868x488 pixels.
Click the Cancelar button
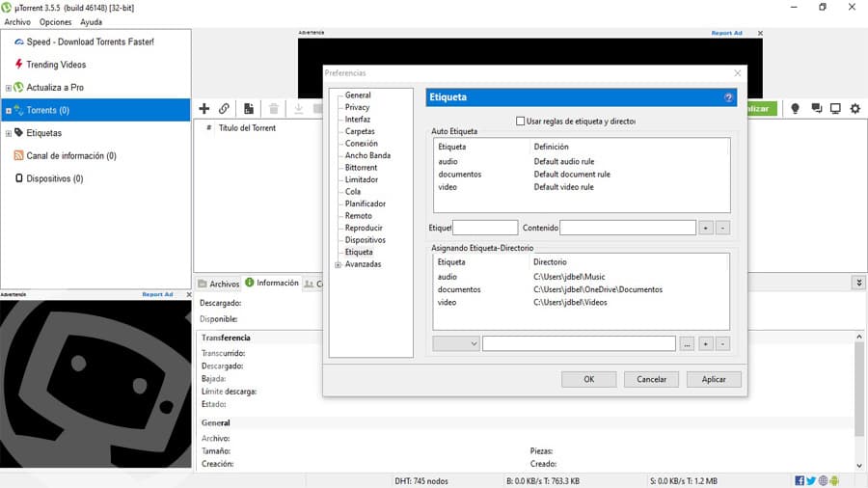coord(652,380)
